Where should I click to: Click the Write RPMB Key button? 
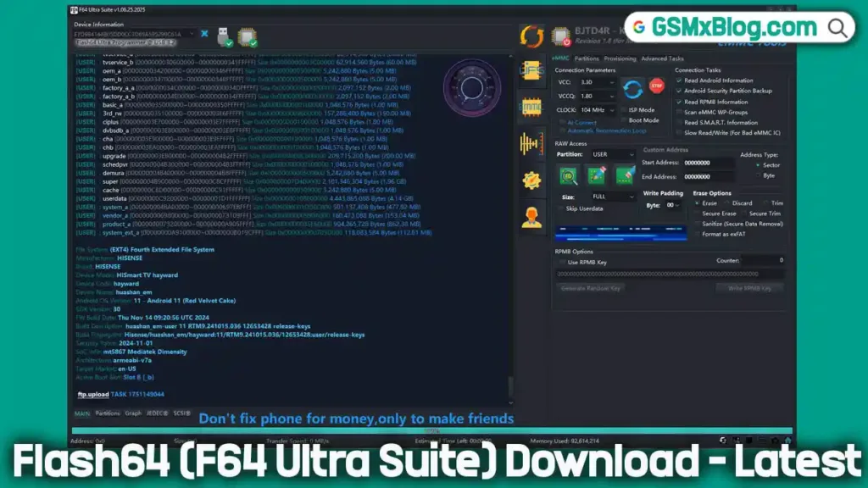[750, 288]
